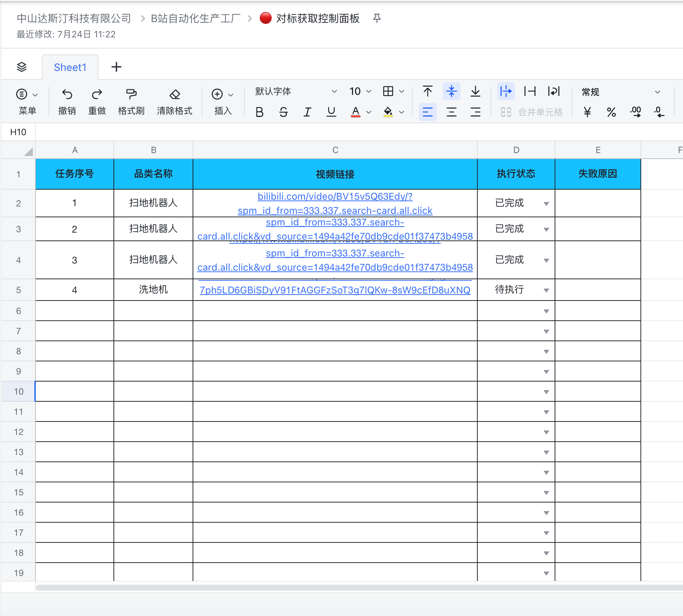Image resolution: width=683 pixels, height=616 pixels.
Task: Open status dropdown for 洗地机 row
Action: (x=546, y=290)
